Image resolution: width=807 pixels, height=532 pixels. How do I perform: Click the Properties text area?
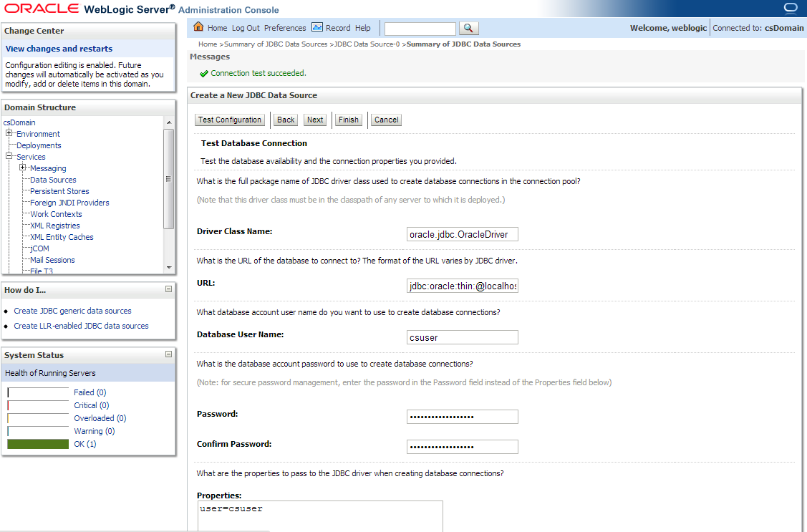[320, 516]
